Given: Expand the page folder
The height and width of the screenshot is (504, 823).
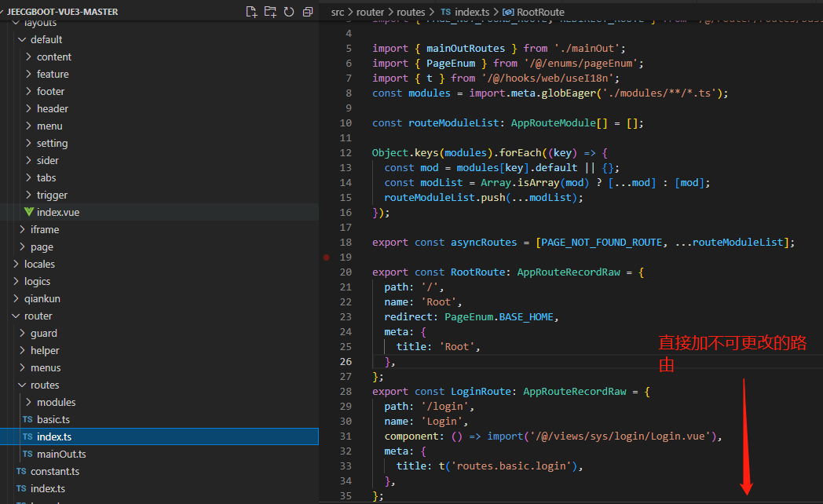Looking at the screenshot, I should pyautogui.click(x=22, y=247).
